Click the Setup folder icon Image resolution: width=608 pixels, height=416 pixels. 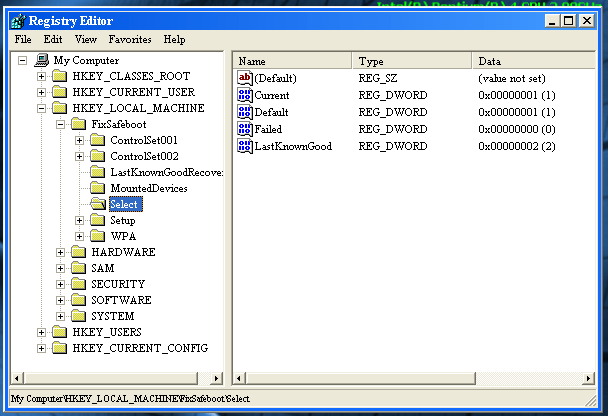(98, 220)
